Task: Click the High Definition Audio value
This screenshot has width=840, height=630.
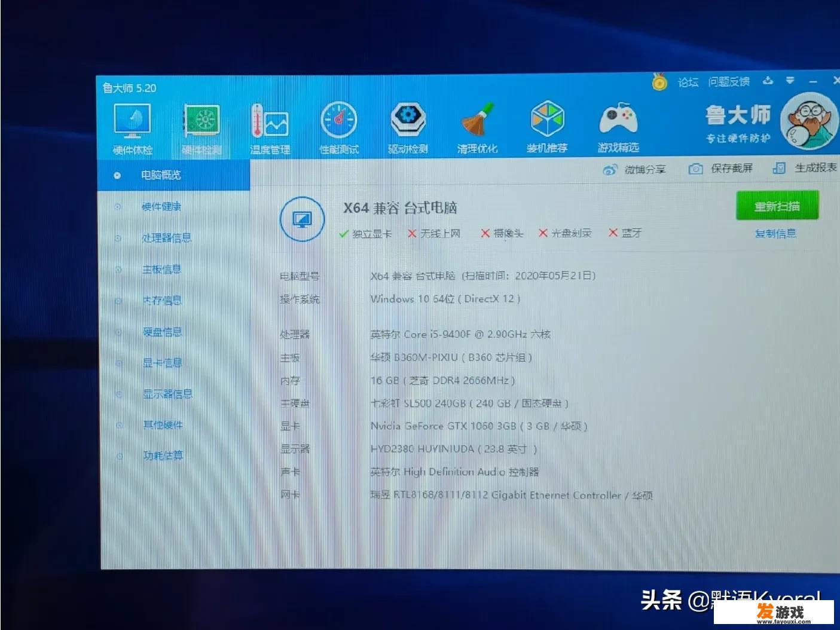Action: [454, 472]
